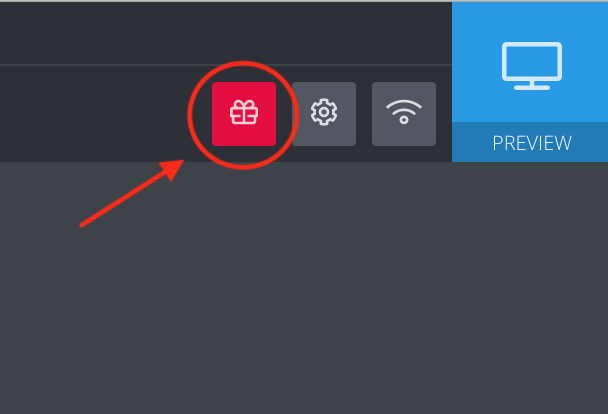Image resolution: width=608 pixels, height=414 pixels.
Task: Open the rewards gift button circled in red
Action: click(244, 114)
